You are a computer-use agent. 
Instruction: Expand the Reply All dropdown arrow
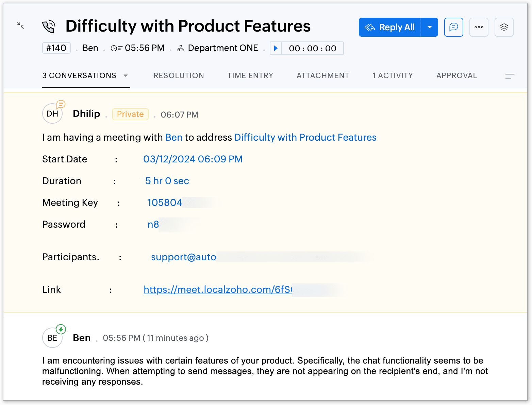tap(430, 27)
